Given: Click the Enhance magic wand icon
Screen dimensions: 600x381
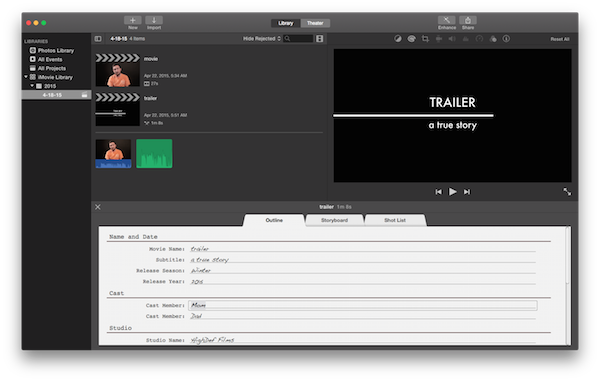Looking at the screenshot, I should coord(447,20).
